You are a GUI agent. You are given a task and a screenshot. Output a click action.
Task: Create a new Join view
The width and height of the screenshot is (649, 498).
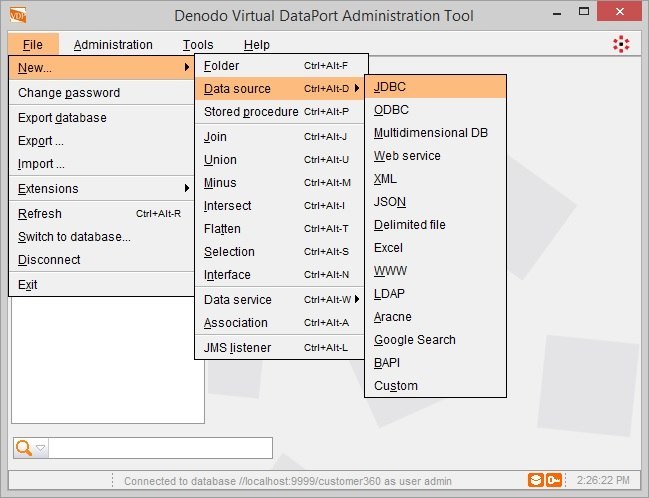pos(281,137)
